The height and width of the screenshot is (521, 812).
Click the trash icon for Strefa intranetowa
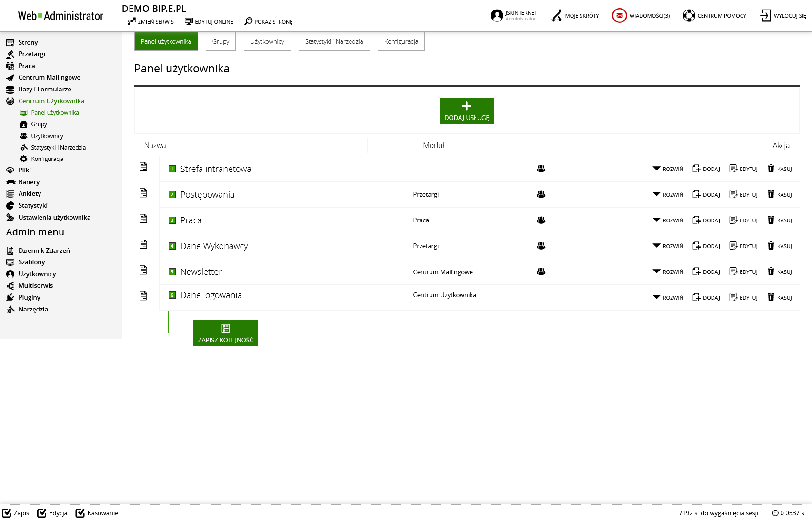[x=771, y=169]
